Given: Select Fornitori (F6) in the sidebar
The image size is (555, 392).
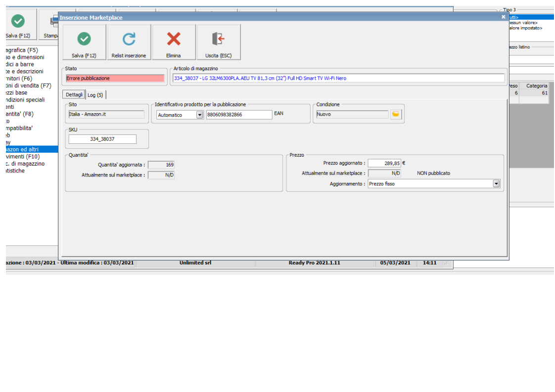Looking at the screenshot, I should [19, 79].
